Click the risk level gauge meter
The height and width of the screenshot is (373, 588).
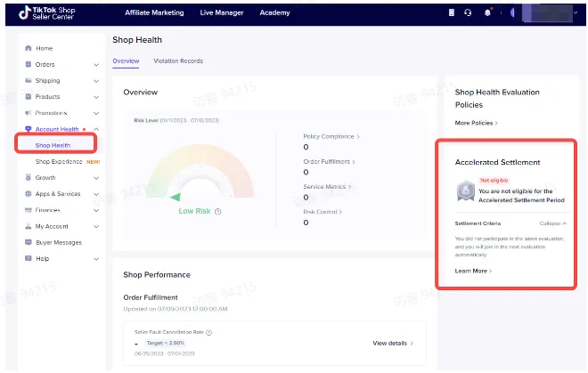[200, 172]
